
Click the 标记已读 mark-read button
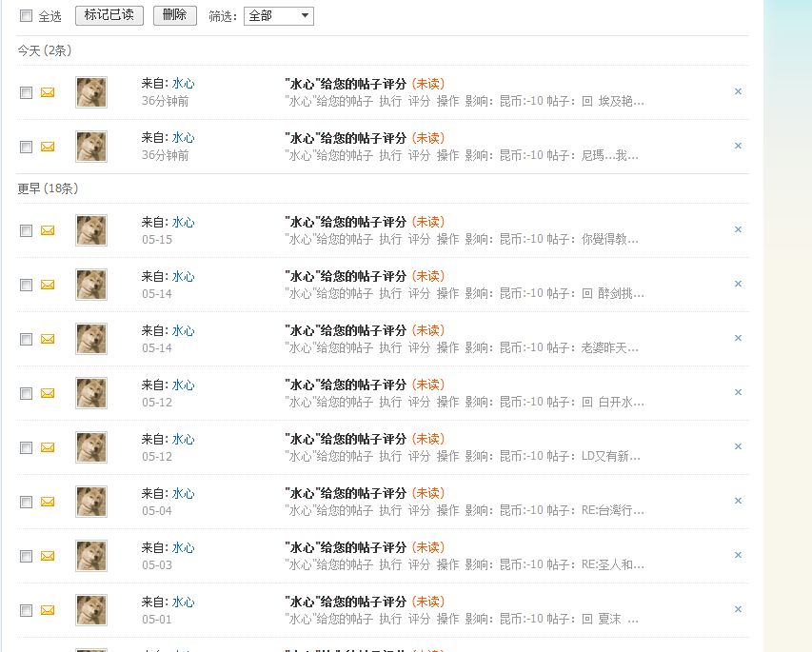coord(109,15)
